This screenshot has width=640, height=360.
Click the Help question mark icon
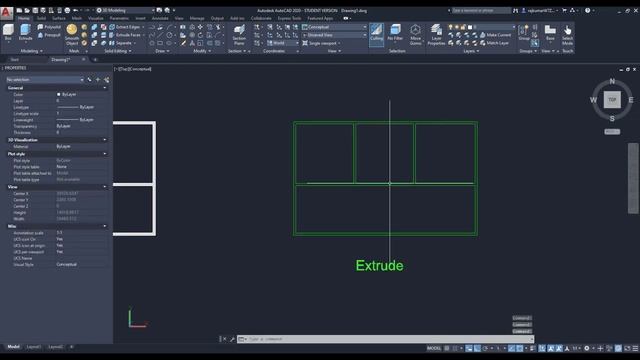(x=587, y=11)
